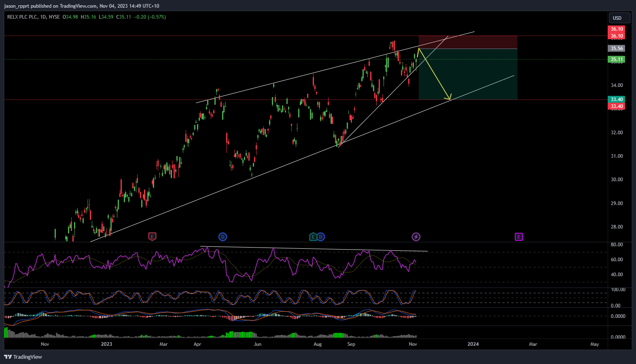
Task: Open the dividend D marker near April
Action: tap(223, 237)
